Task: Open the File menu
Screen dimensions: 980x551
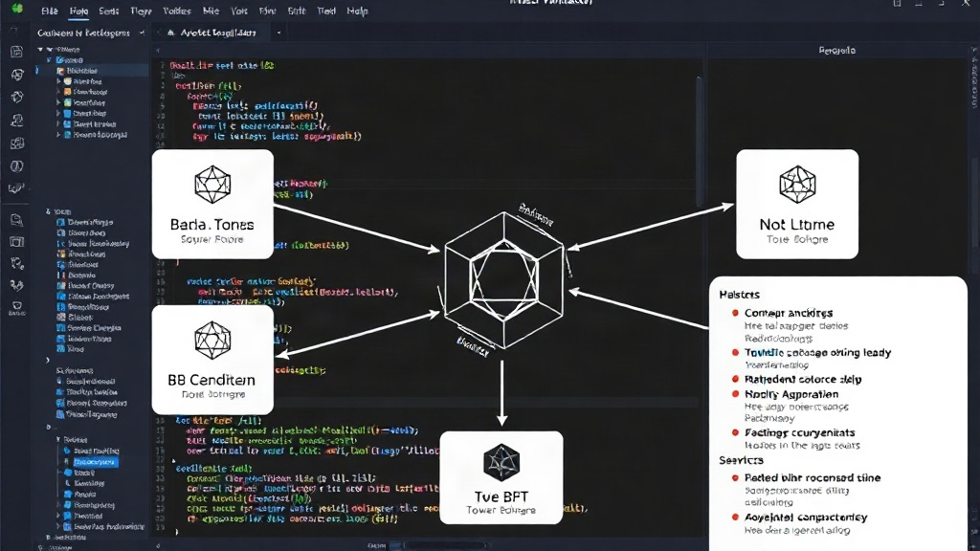Action: tap(50, 11)
